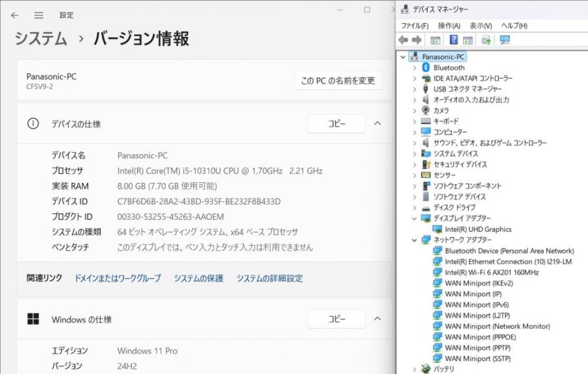588x374 pixels.
Task: Click the info icon beside デバイスの仕様
Action: point(33,123)
